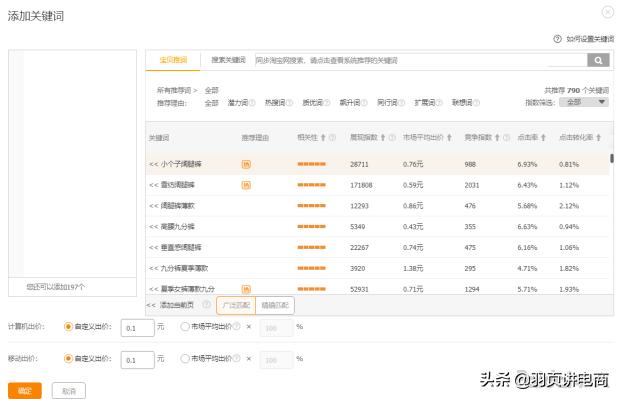Click the help icon next to 质优词
Viewport: 620px width, 399px height.
tap(327, 103)
